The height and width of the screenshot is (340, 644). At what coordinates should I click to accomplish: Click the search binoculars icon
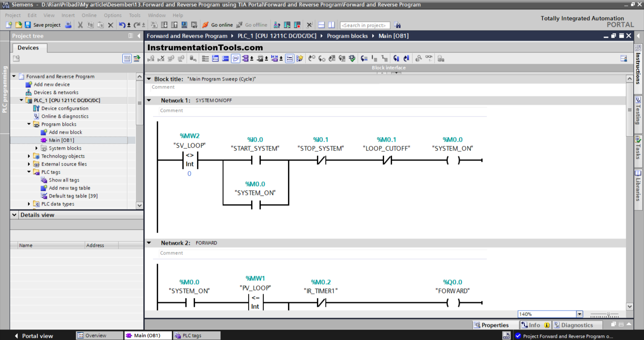coord(397,25)
